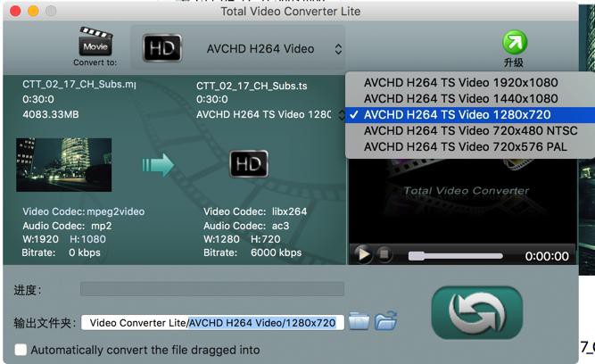Enable automatically convert dragged file checkbox
Viewport: 595px width, 364px height.
21,350
